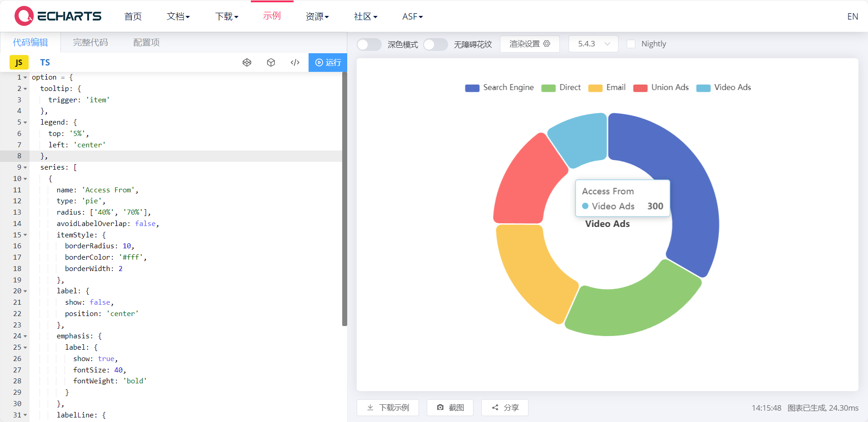Collapse series fold arrow at line 9
868x422 pixels.
tap(25, 167)
